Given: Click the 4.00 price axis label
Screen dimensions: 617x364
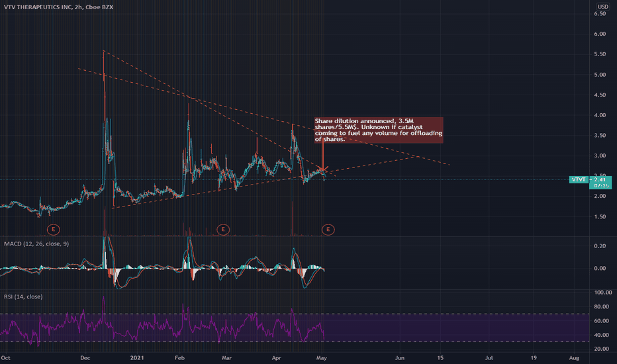Looking at the screenshot, I should pos(600,115).
